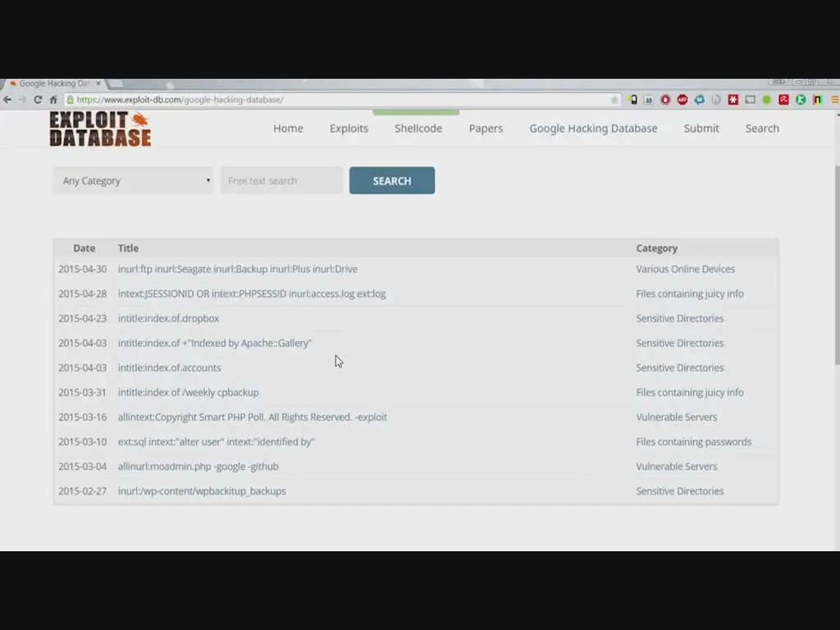The image size is (840, 630).
Task: Click the Title column header
Action: 128,248
